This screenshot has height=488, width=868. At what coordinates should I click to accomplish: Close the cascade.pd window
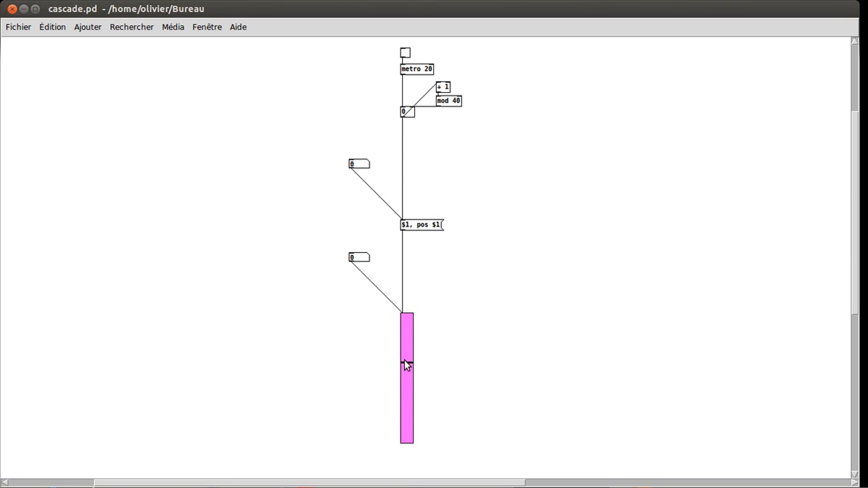(x=12, y=9)
